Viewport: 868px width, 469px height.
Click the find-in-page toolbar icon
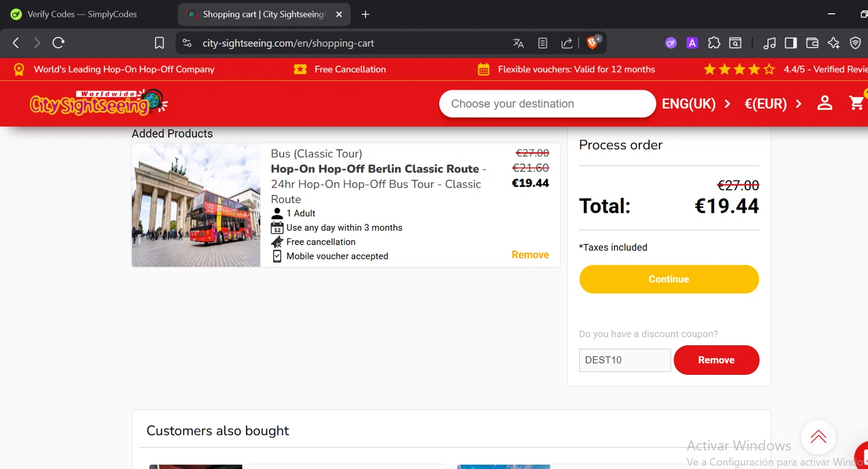(x=735, y=43)
